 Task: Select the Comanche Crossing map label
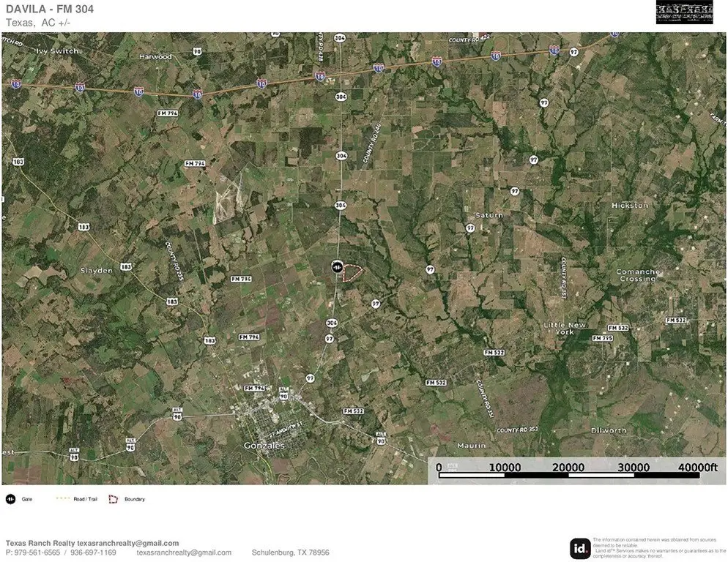636,275
